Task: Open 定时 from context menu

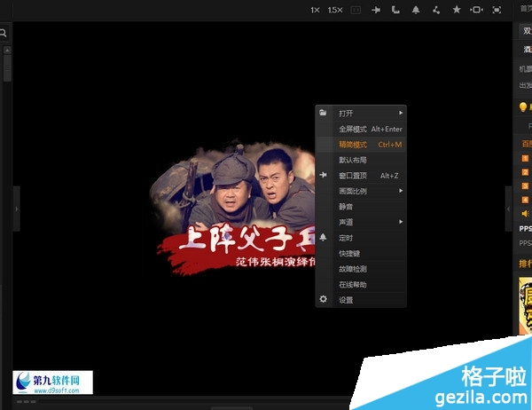Action: (x=361, y=238)
